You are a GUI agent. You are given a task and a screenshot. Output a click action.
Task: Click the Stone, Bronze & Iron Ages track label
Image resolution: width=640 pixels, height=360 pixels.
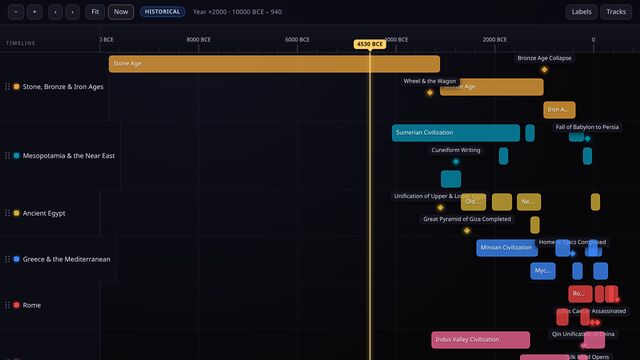63,87
